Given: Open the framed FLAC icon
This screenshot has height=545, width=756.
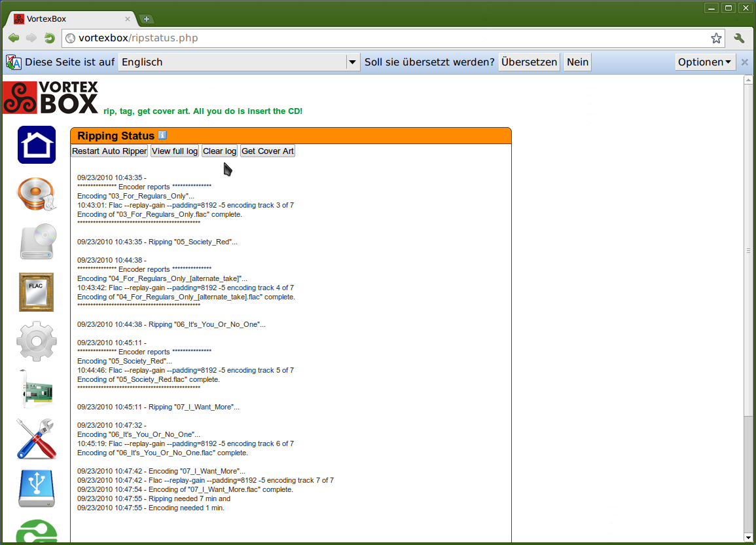Looking at the screenshot, I should tap(37, 292).
